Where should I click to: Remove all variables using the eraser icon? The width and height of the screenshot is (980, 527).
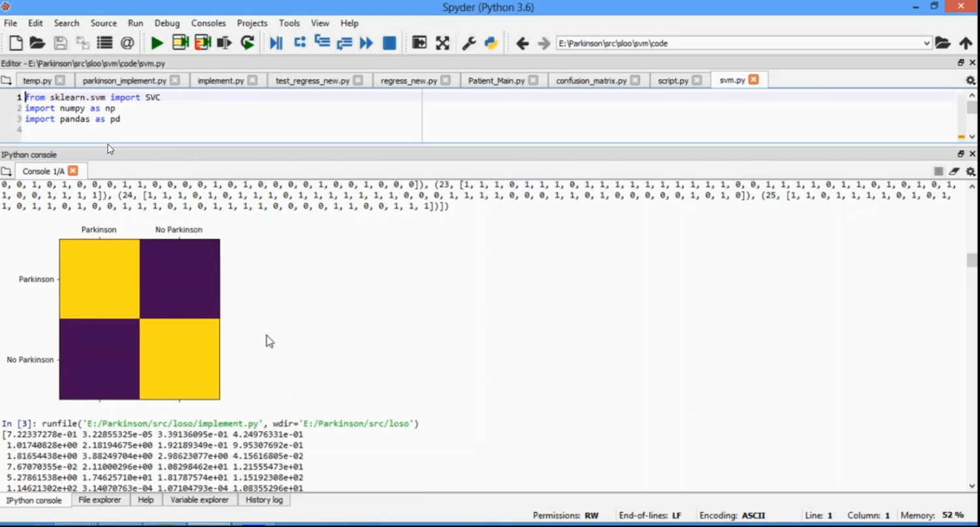(x=953, y=171)
